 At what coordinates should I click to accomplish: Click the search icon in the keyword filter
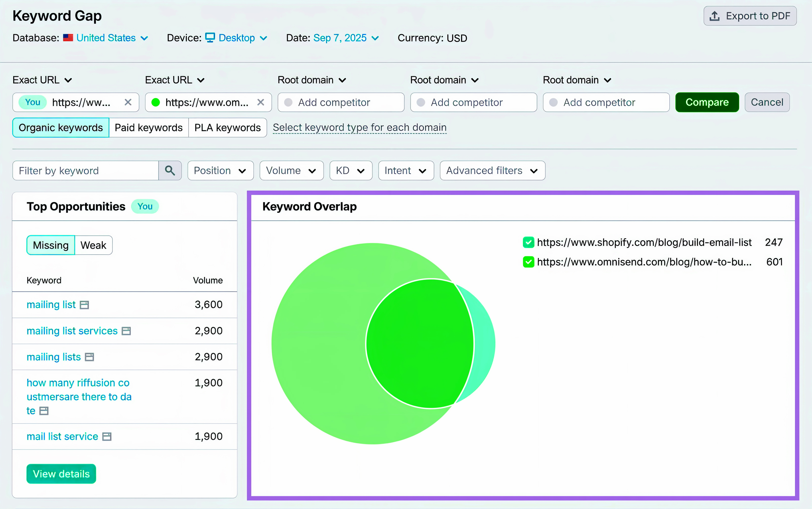(170, 170)
